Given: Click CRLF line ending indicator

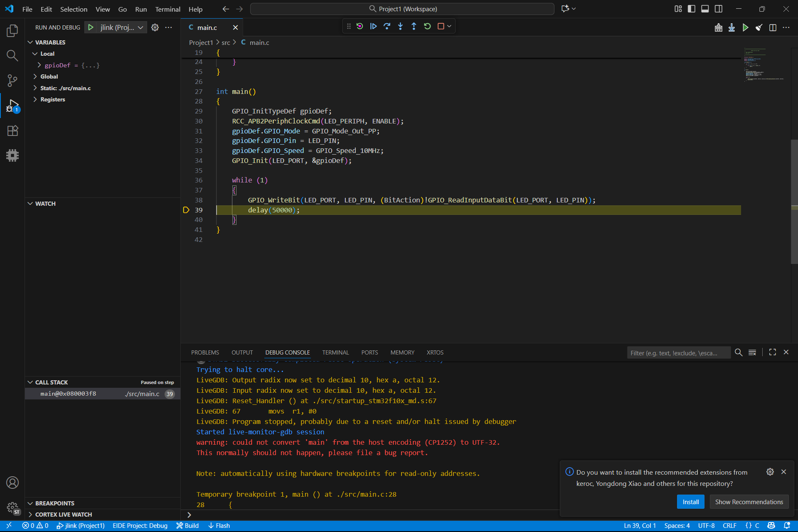Looking at the screenshot, I should [729, 526].
